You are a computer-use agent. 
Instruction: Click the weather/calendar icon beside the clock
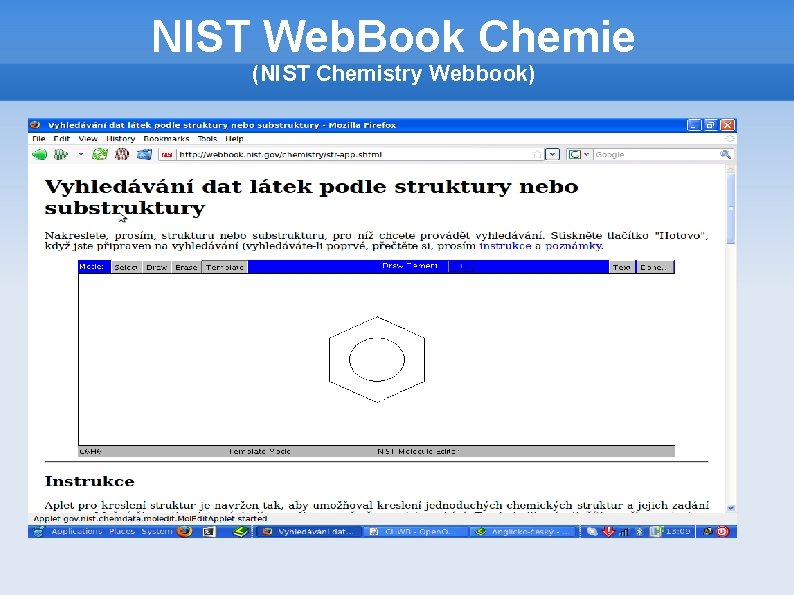coord(656,531)
